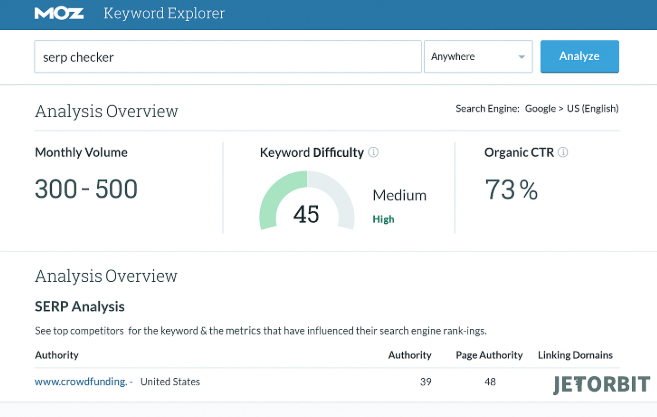This screenshot has height=417, width=657.
Task: Expand the Anywhere location dropdown
Action: pos(478,57)
